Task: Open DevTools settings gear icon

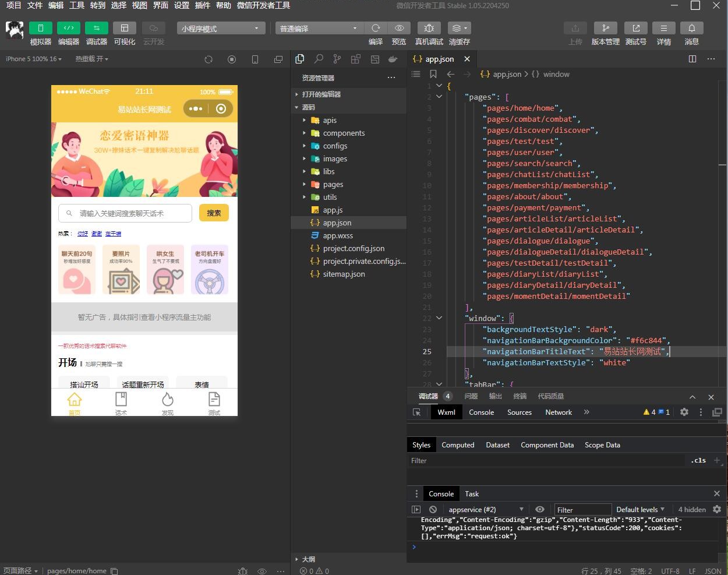Action: click(684, 412)
